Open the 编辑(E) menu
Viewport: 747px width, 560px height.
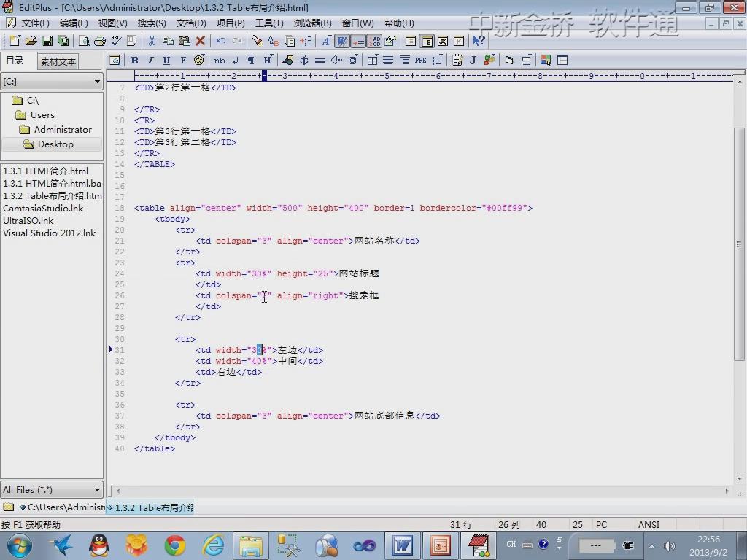74,23
